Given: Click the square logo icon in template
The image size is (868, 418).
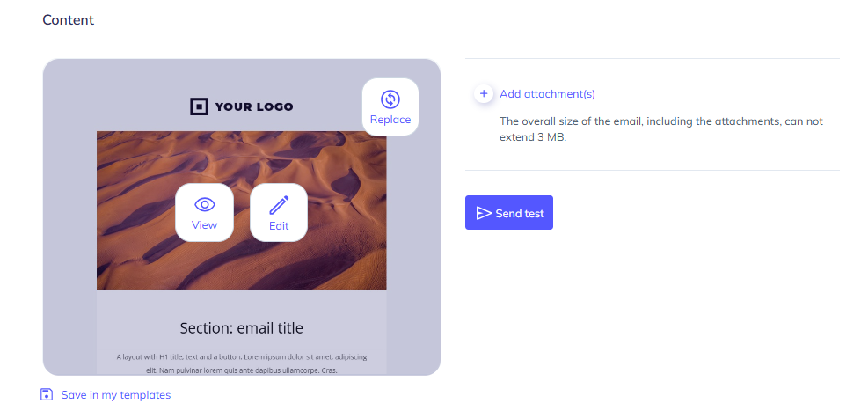Looking at the screenshot, I should pyautogui.click(x=199, y=106).
